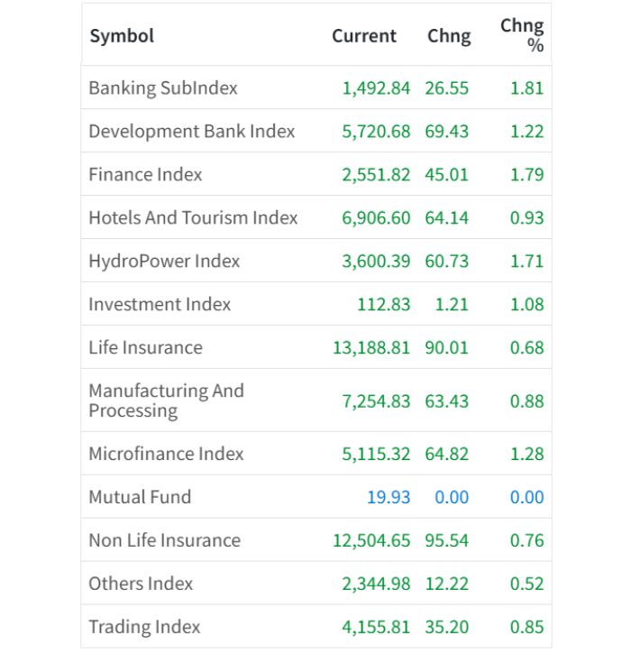Open Hotels And Tourism Index label

193,217
